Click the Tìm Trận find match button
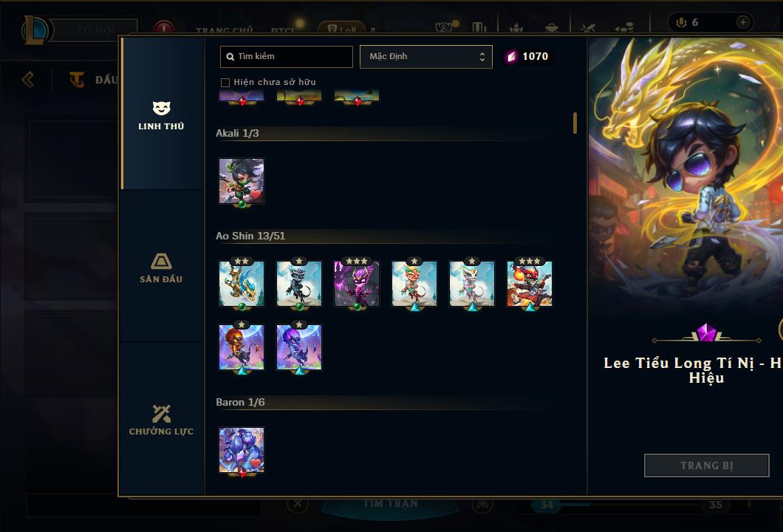783x532 pixels. [x=390, y=503]
